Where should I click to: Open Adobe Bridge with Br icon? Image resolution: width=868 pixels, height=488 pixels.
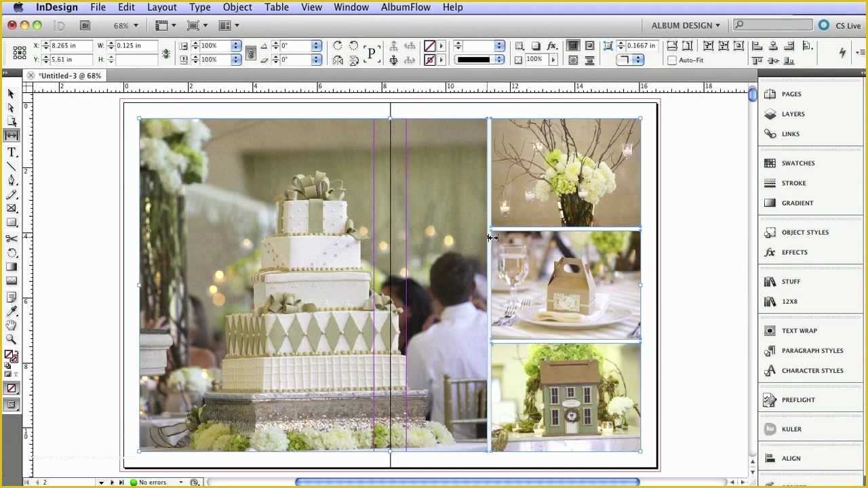[x=85, y=25]
